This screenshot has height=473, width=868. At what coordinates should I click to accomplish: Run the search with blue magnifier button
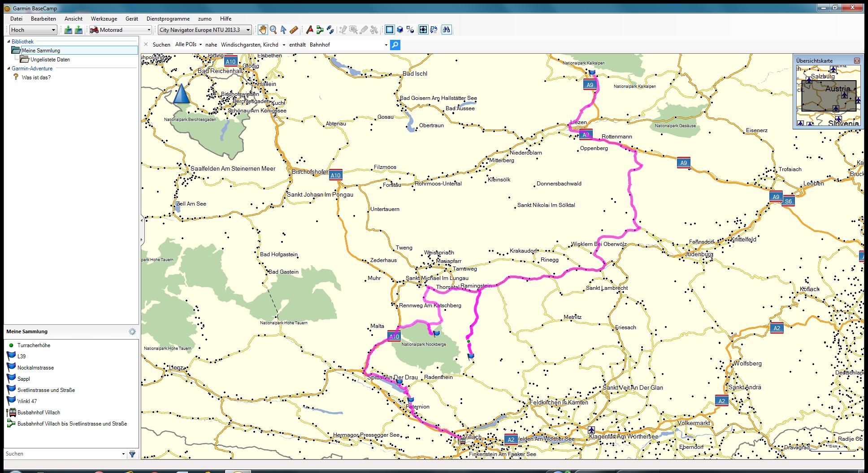point(395,45)
